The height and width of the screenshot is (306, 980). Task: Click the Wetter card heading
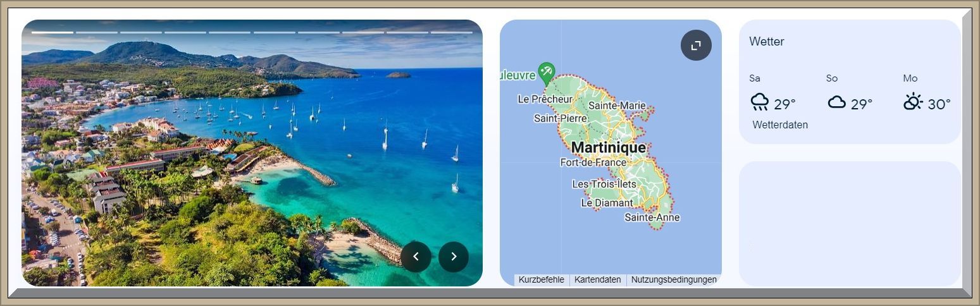[766, 42]
